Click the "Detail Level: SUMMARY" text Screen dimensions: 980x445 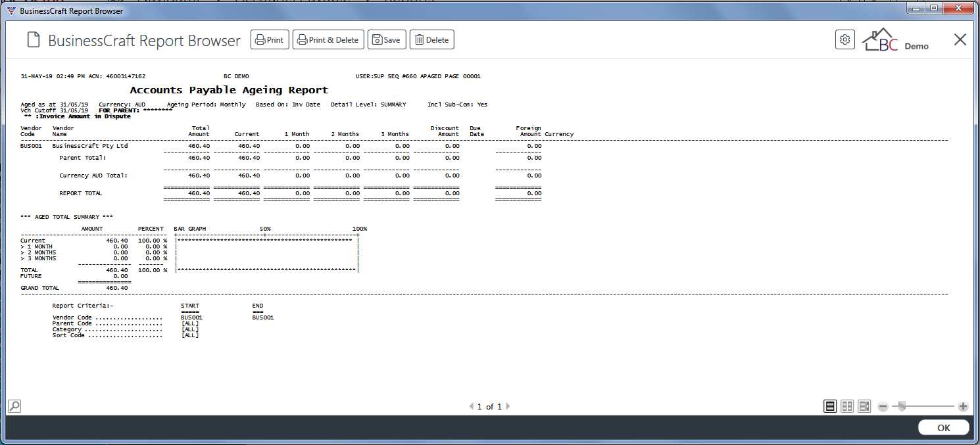pyautogui.click(x=368, y=105)
